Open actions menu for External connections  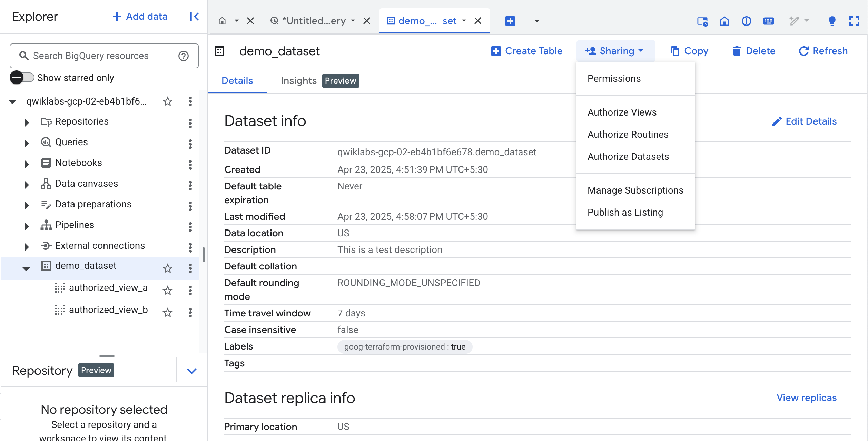[x=190, y=247]
